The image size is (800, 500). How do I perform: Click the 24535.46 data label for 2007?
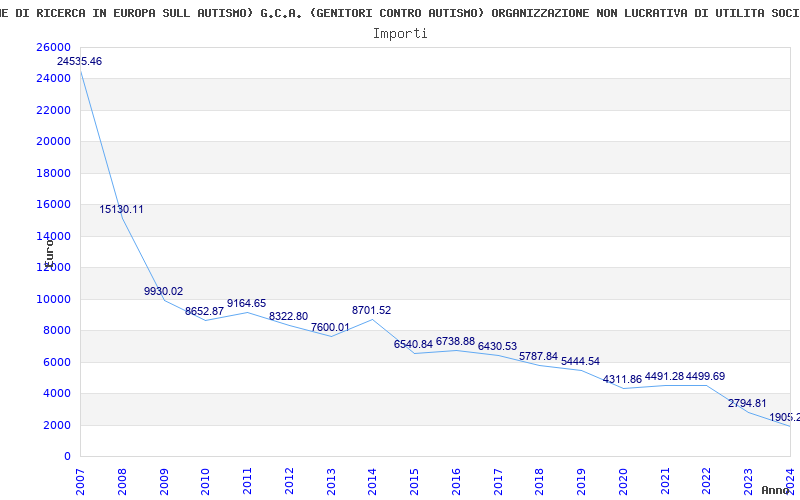pos(79,62)
